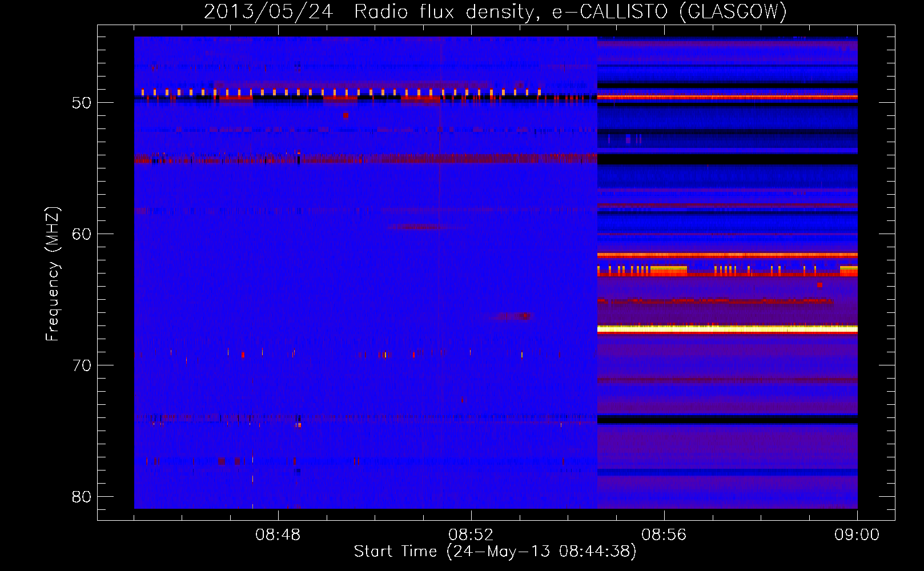Click the plot title '2013/05/24 Radio flux density, e-CALLISTO (GLASGOW)'
The height and width of the screenshot is (571, 924).
(x=495, y=11)
